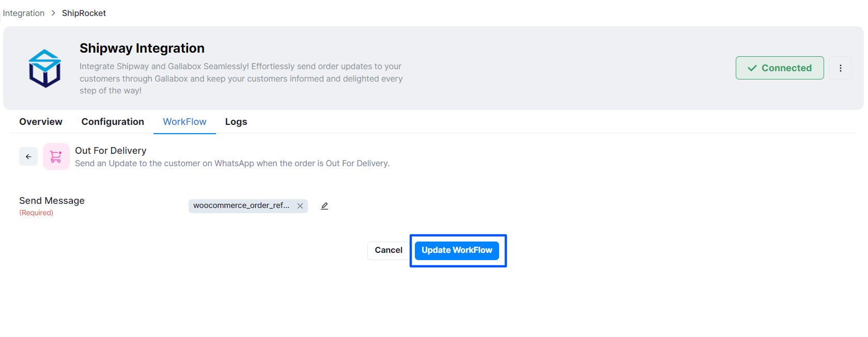Cancel the workflow changes
The image size is (868, 337).
click(389, 250)
